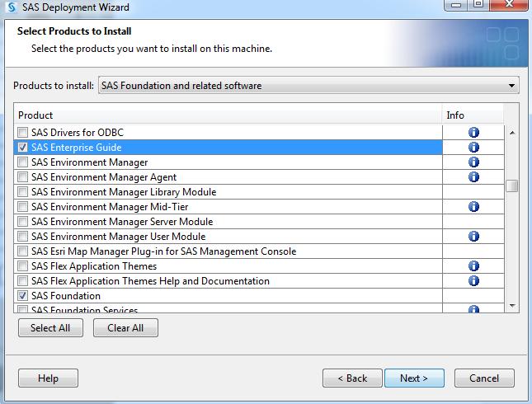Click the Info column header
532x404 pixels.
click(473, 115)
